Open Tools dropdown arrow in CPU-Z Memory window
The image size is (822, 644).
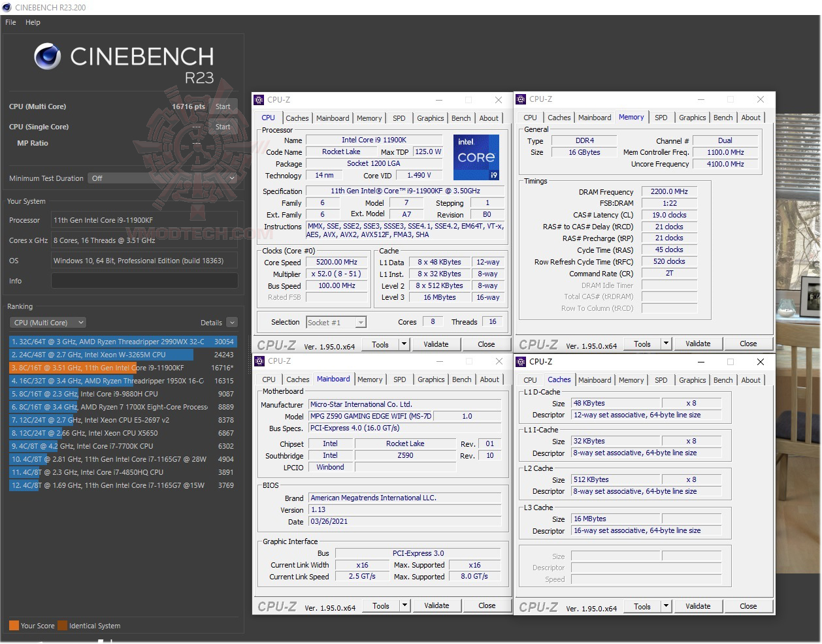point(666,344)
